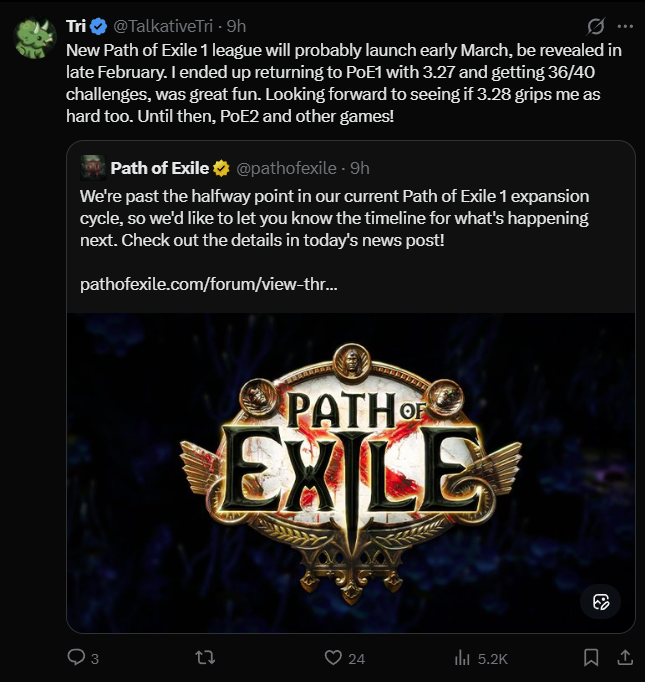
Task: Click Tri's blue verified badge
Action: (x=102, y=25)
